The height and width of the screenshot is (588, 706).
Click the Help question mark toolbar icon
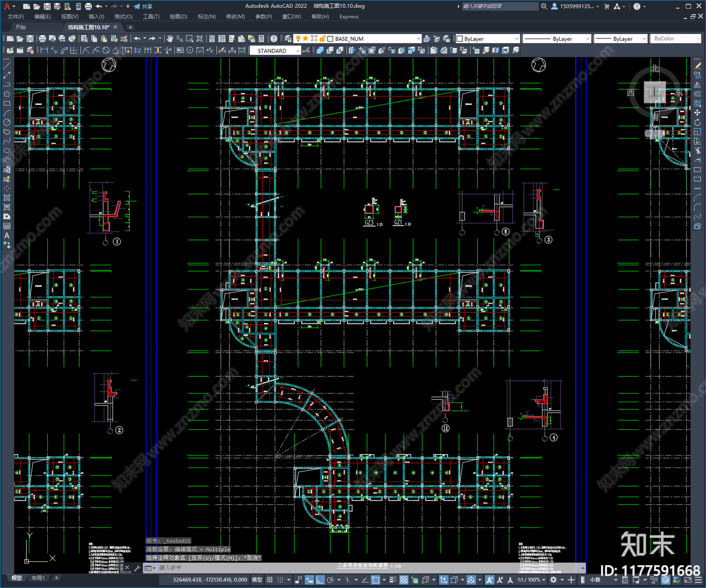pyautogui.click(x=274, y=39)
